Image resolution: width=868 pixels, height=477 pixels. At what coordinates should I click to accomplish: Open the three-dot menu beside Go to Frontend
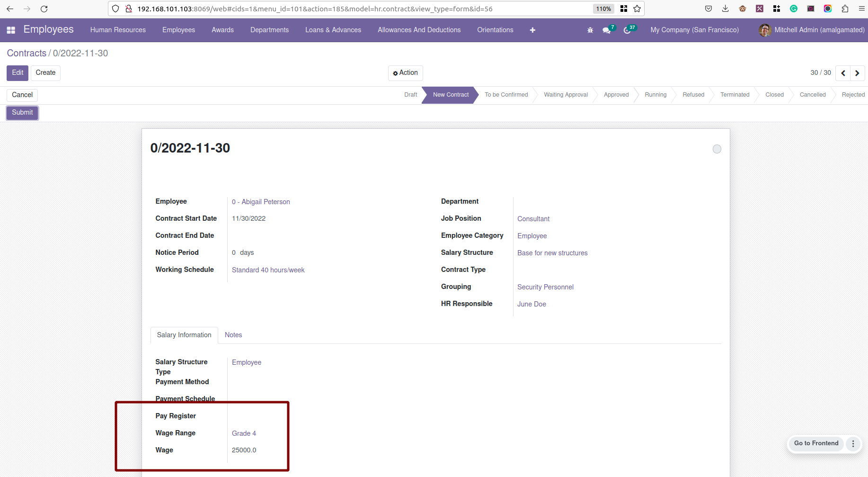tap(853, 444)
